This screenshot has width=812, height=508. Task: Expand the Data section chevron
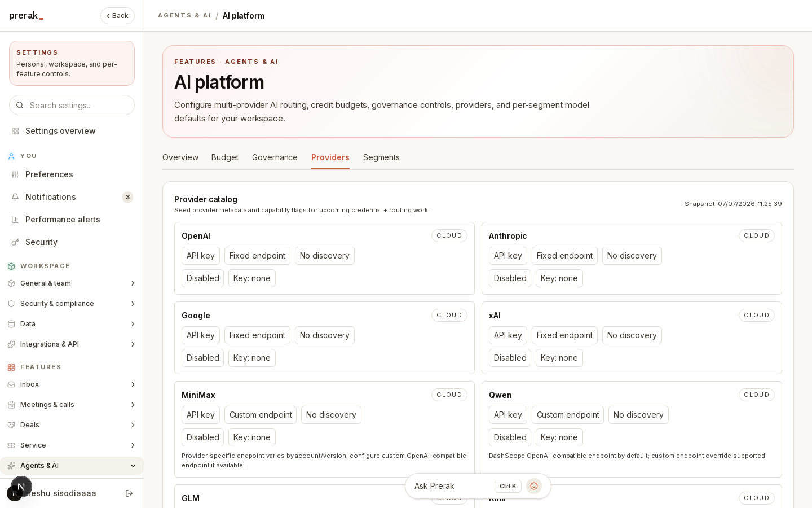[x=133, y=324]
